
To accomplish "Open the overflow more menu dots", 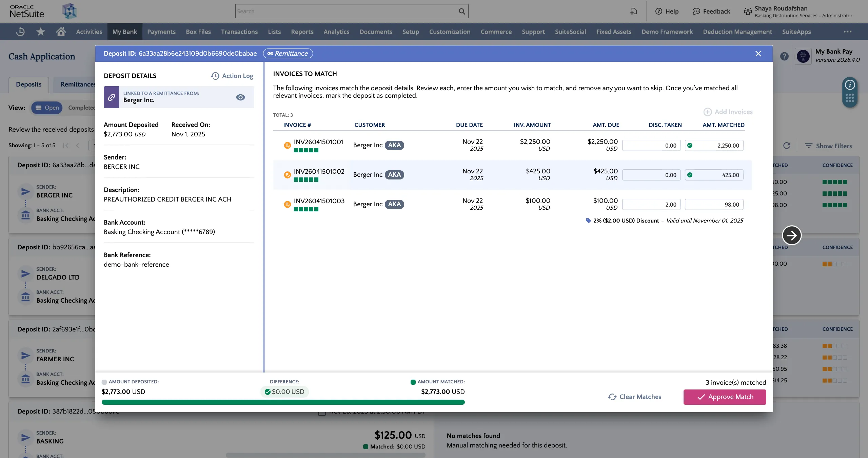I will point(847,32).
